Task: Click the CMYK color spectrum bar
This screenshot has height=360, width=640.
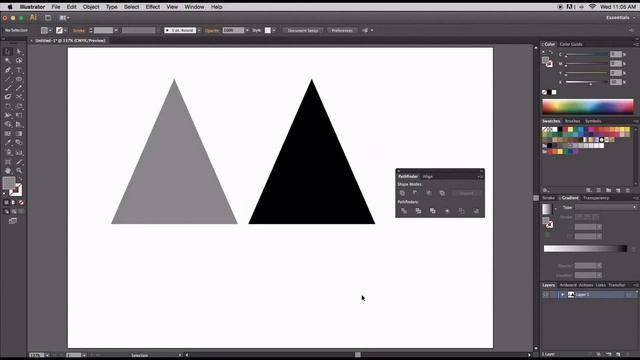Action: pos(588,107)
